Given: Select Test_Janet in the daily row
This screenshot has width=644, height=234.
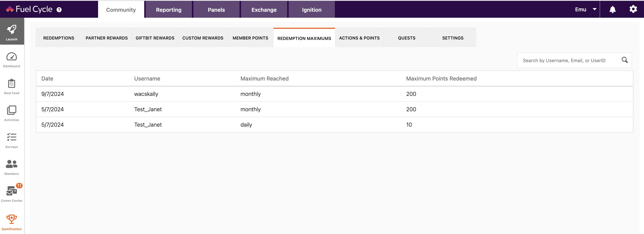Looking at the screenshot, I should click(148, 125).
